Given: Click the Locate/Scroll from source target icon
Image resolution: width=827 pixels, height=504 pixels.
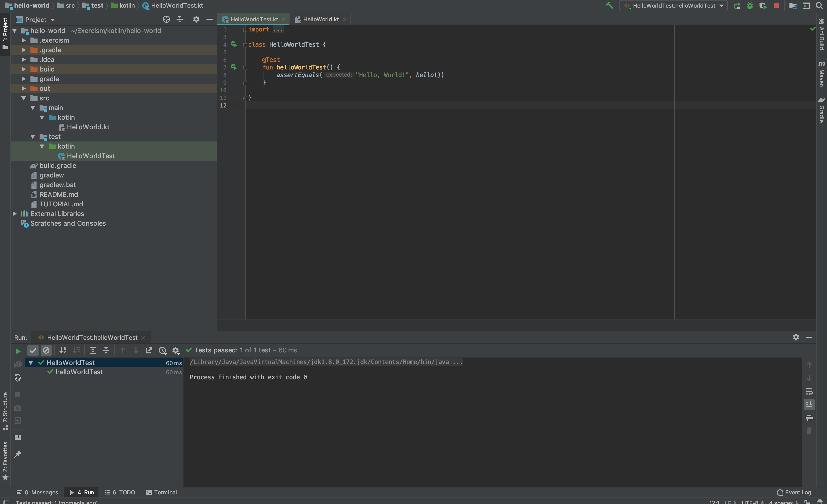Looking at the screenshot, I should point(166,20).
